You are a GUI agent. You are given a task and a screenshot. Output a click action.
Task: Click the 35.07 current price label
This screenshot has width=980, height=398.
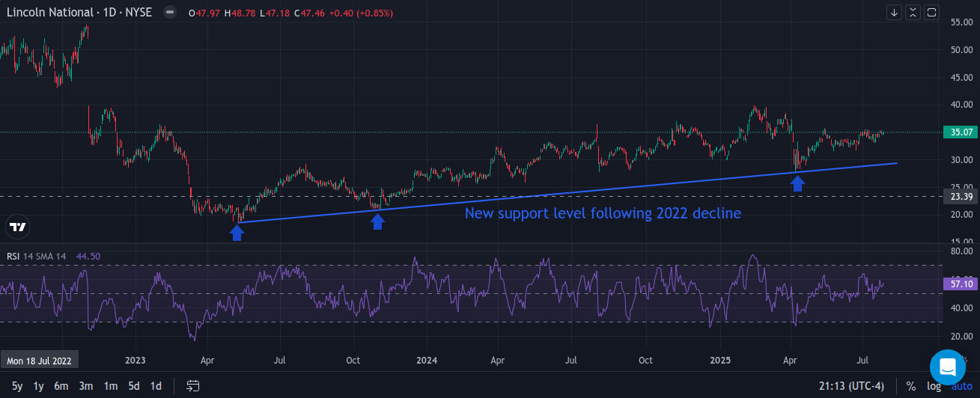961,132
